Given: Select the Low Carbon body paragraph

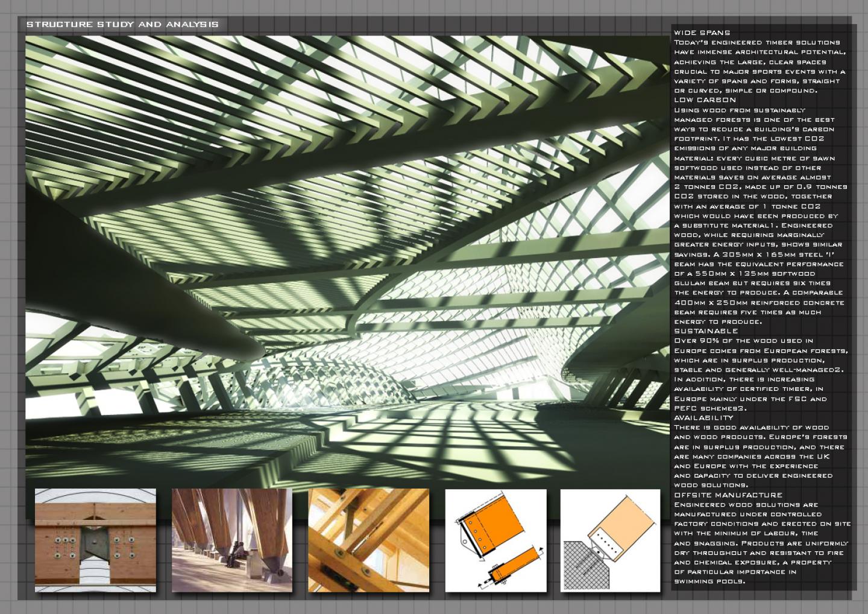Looking at the screenshot, I should [759, 216].
